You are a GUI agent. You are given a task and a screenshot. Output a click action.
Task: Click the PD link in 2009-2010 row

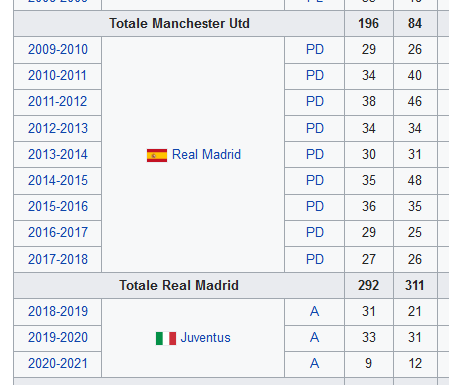pyautogui.click(x=315, y=49)
